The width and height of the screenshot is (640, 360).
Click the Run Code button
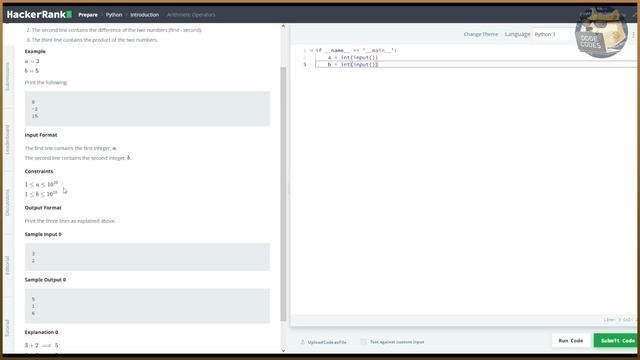click(x=571, y=340)
